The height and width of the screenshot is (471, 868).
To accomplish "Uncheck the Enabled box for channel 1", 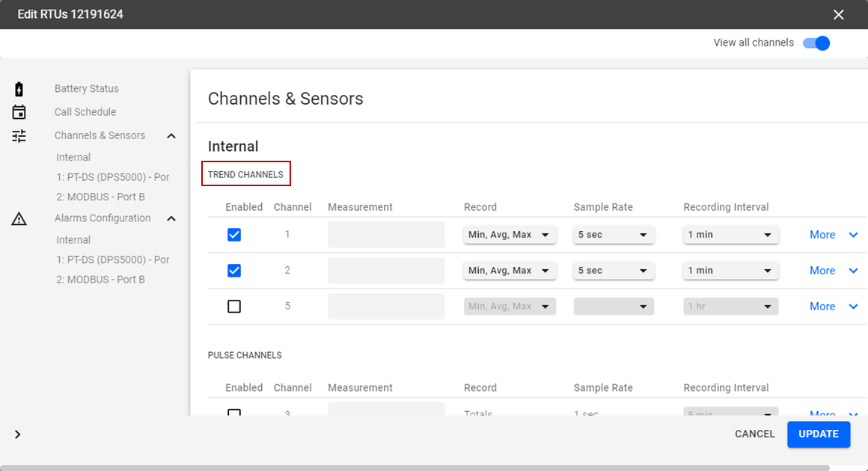I will [x=234, y=235].
